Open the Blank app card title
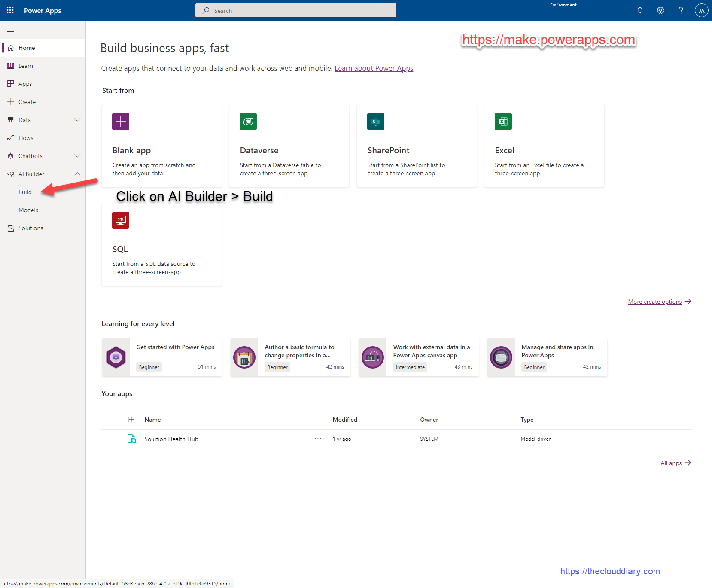Image resolution: width=712 pixels, height=588 pixels. pos(131,150)
